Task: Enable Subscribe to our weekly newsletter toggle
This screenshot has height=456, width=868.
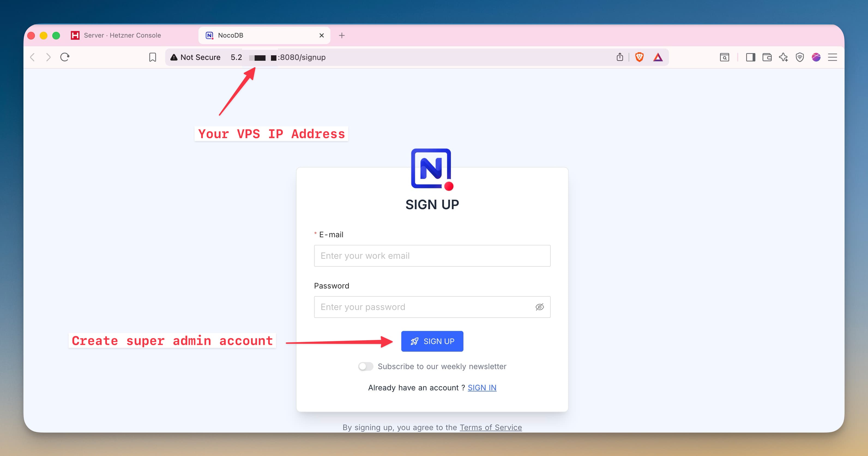Action: pos(366,366)
